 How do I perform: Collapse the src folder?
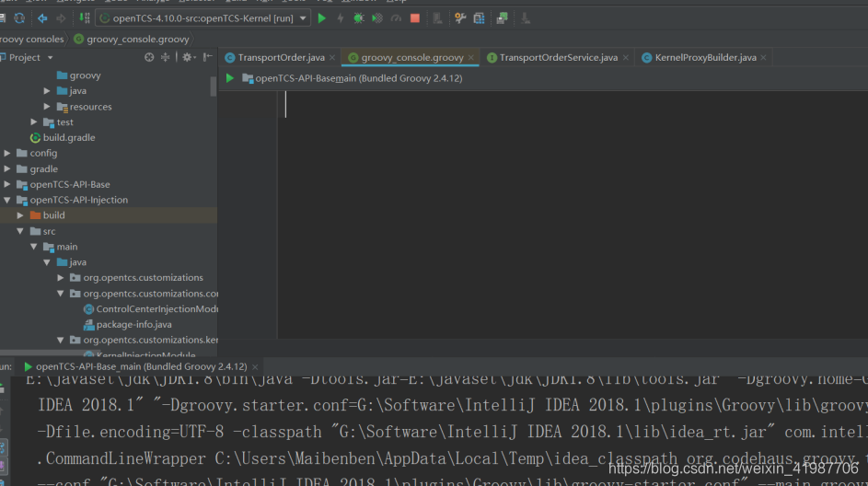[20, 231]
